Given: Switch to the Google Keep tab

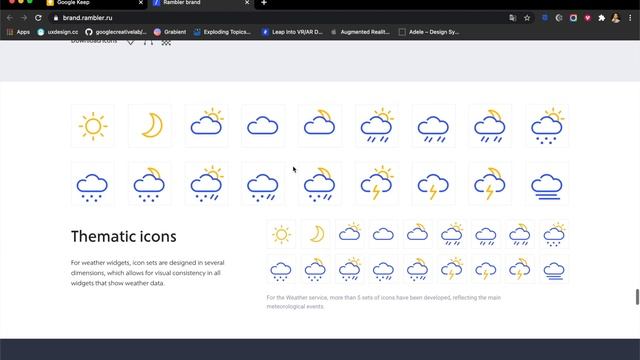Looking at the screenshot, I should 94,3.
